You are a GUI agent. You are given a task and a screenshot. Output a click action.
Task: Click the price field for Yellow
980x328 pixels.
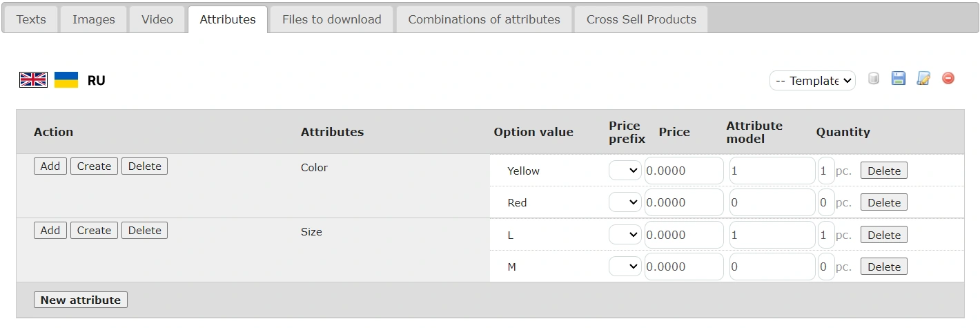pyautogui.click(x=684, y=171)
